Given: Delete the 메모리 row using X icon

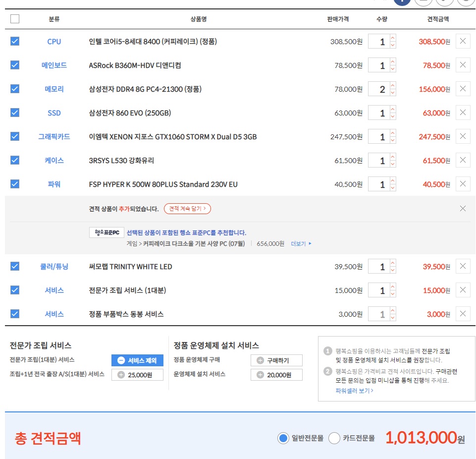Looking at the screenshot, I should tap(463, 89).
